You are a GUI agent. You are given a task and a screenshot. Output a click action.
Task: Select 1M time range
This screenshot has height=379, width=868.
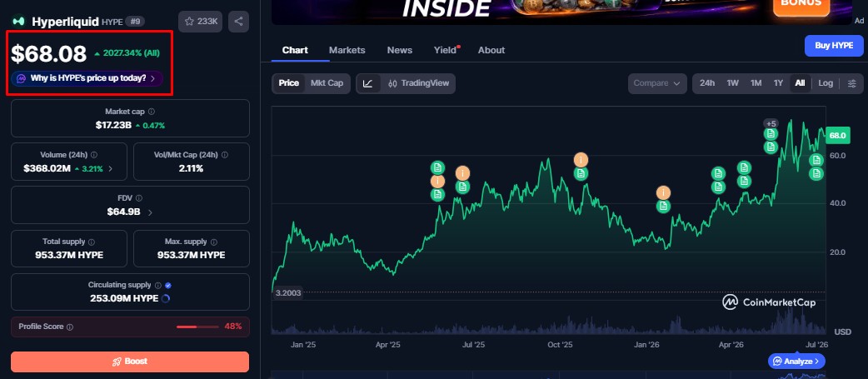pyautogui.click(x=756, y=83)
